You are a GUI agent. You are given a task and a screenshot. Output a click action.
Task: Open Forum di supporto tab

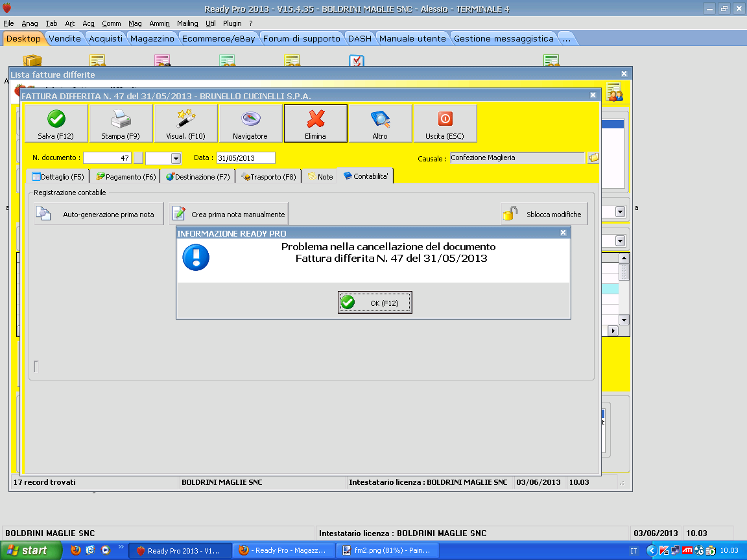click(302, 39)
